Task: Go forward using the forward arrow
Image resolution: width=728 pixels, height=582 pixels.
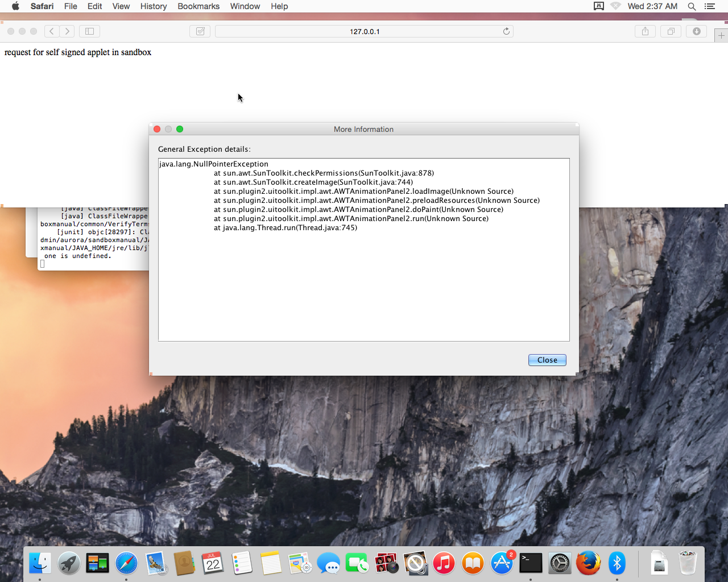Action: click(68, 31)
